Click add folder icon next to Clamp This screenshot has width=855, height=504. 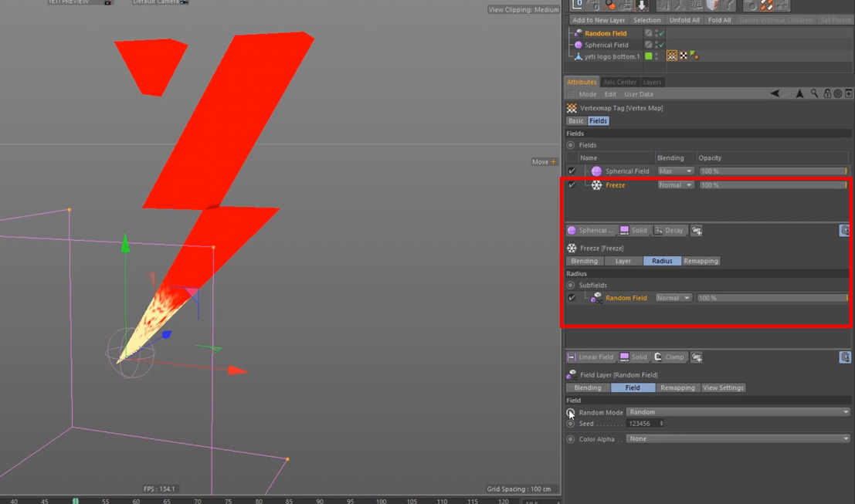coord(697,357)
